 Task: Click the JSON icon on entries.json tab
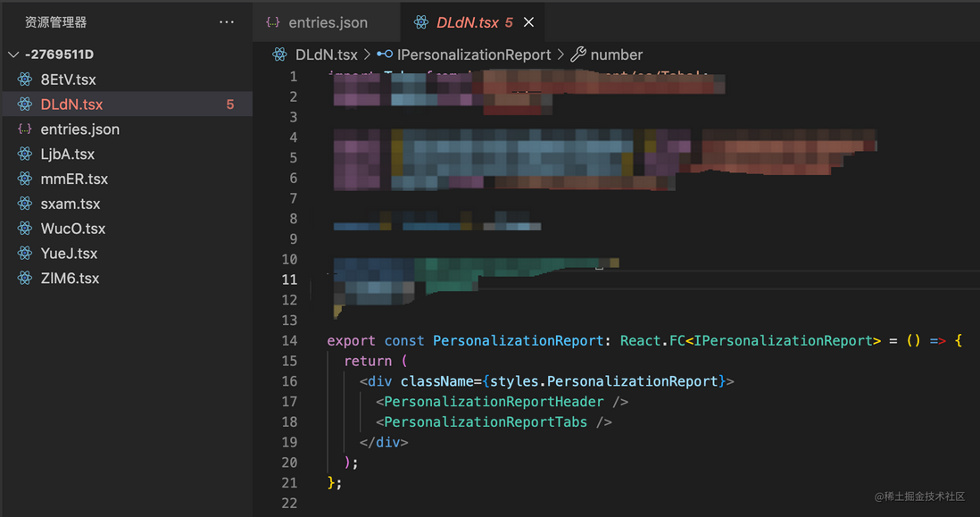[x=272, y=22]
